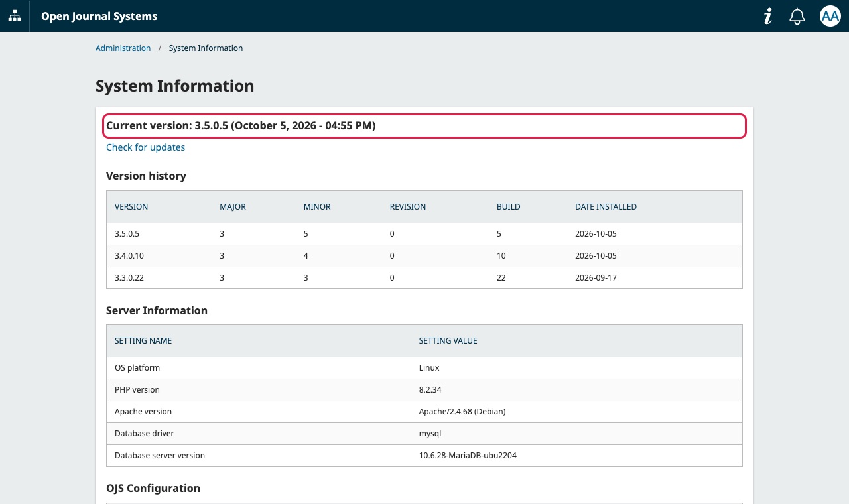Click the build number 10 cell
The height and width of the screenshot is (504, 849).
pyautogui.click(x=501, y=256)
